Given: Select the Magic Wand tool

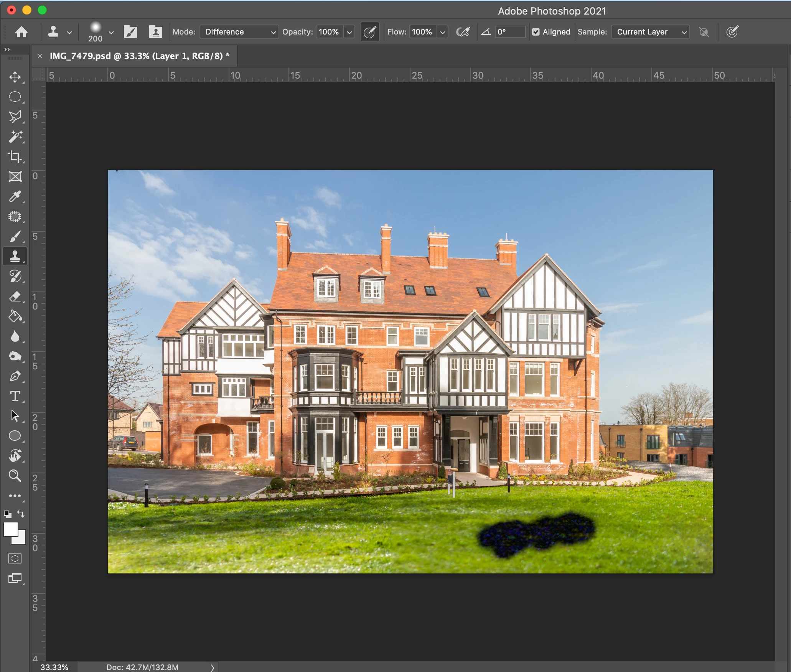Looking at the screenshot, I should (x=15, y=137).
